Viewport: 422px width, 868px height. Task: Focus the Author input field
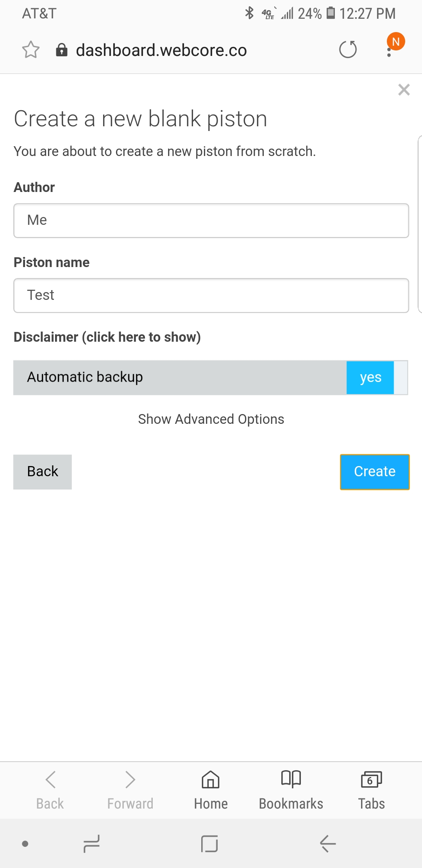[x=211, y=221]
